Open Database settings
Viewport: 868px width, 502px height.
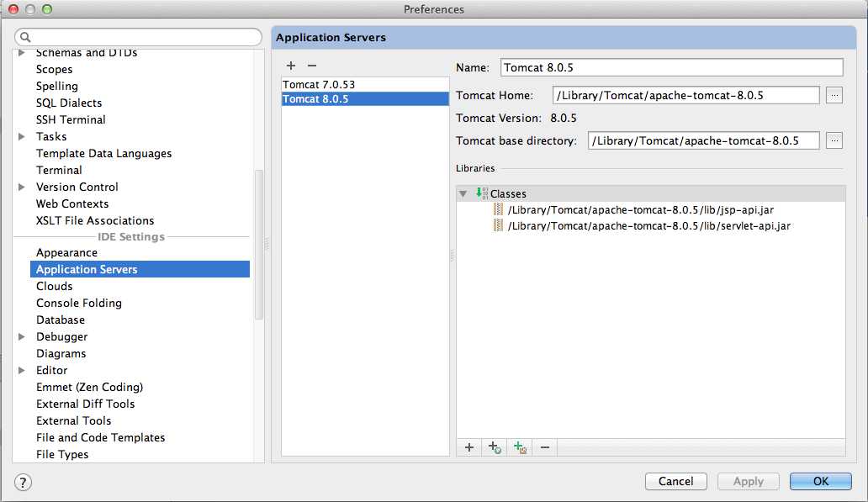(x=61, y=320)
